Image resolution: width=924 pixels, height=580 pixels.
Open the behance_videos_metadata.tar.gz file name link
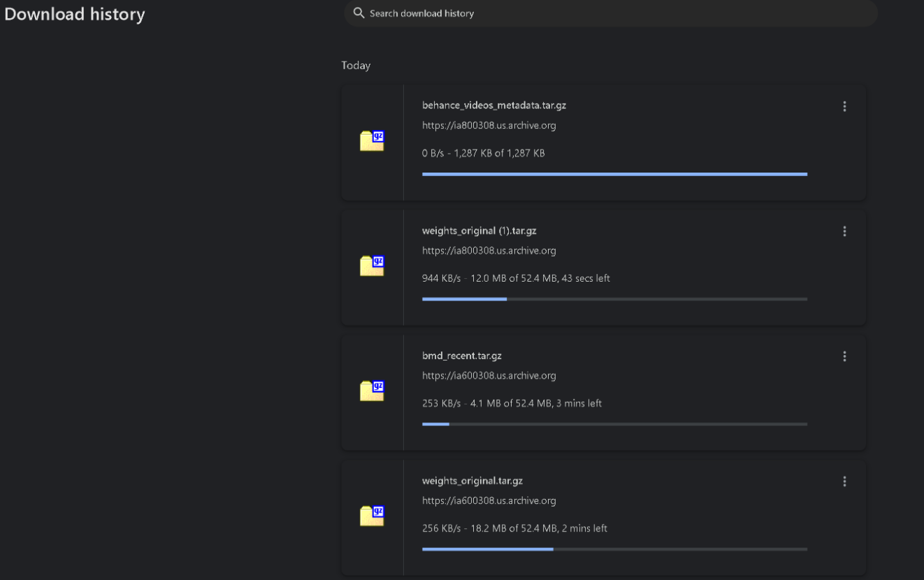[493, 106]
